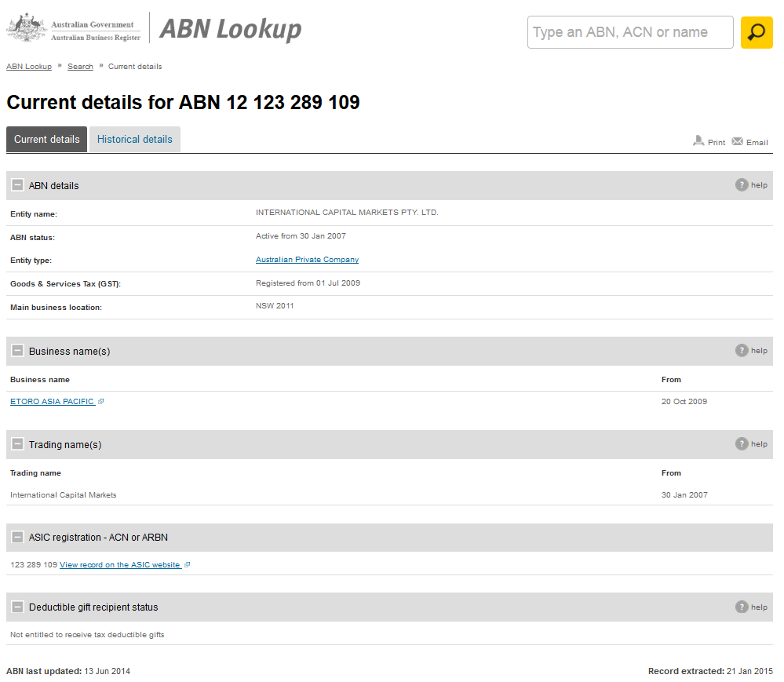The height and width of the screenshot is (682, 784).
Task: Click the yellow search magnifier button
Action: click(x=756, y=32)
